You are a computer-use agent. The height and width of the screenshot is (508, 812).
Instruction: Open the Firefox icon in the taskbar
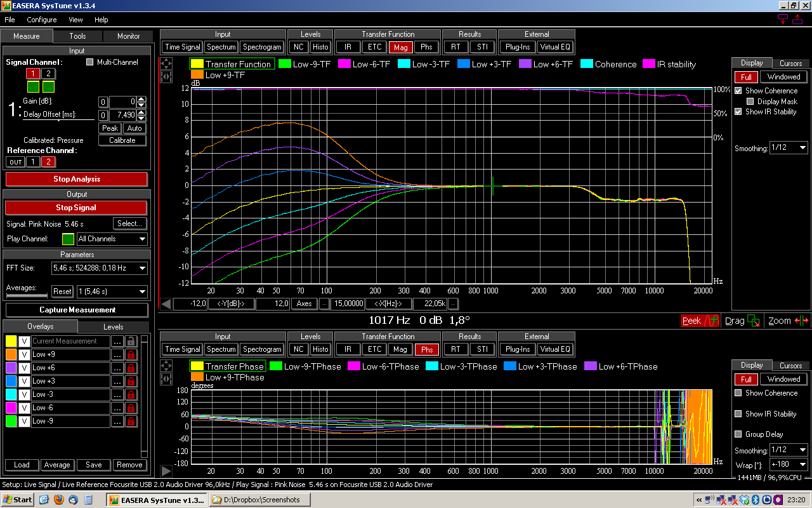[x=58, y=500]
